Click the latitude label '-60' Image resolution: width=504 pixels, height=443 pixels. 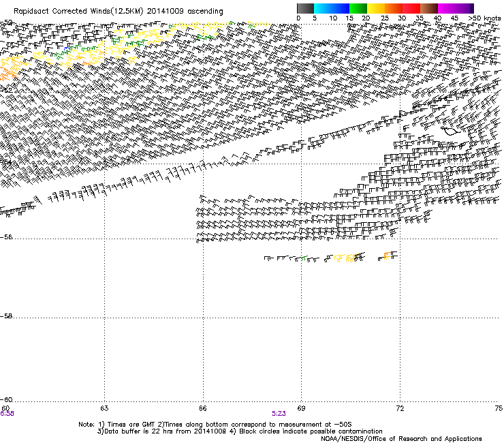coord(6,400)
